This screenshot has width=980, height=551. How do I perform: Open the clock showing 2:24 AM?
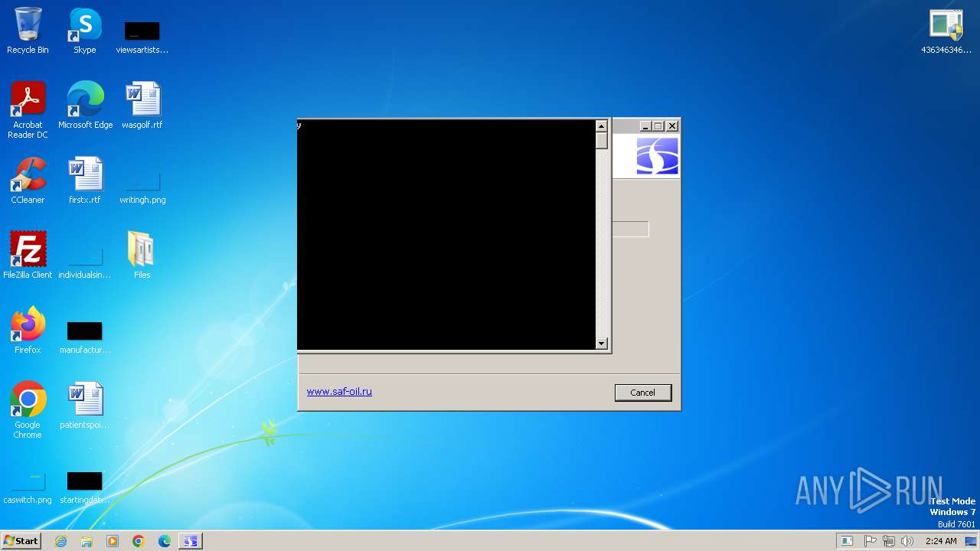tap(941, 541)
